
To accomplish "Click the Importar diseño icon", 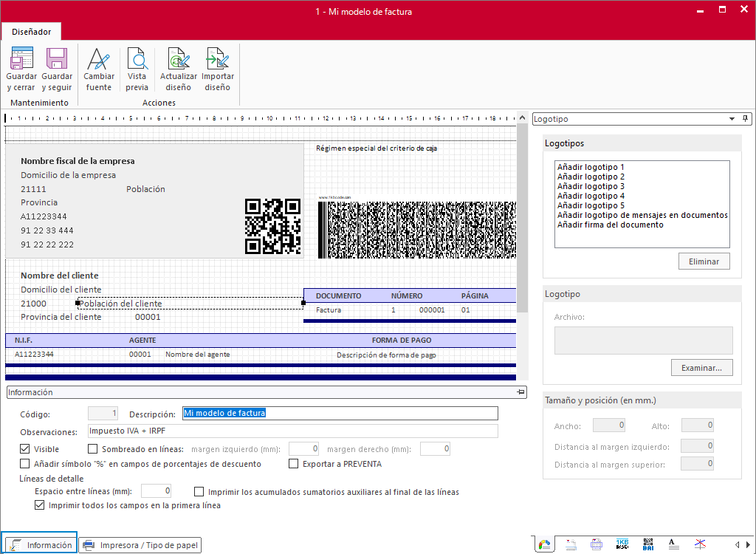I will tap(218, 59).
